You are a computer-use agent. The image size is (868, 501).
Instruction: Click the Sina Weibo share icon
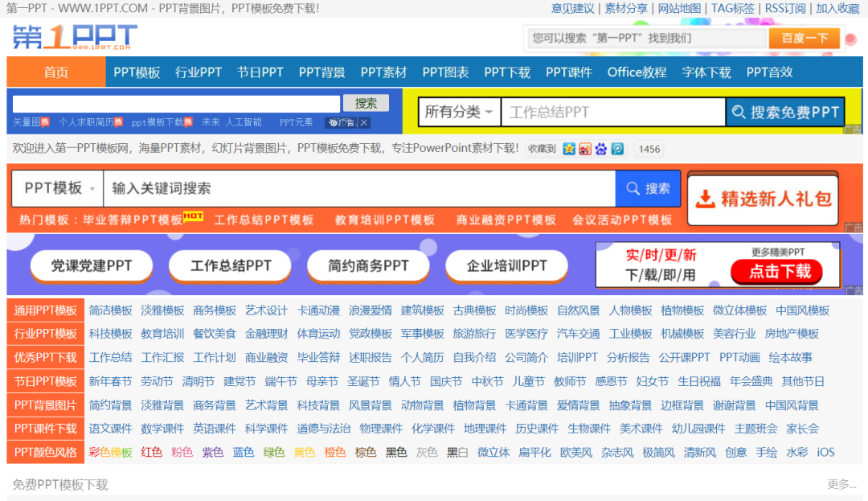pos(585,148)
